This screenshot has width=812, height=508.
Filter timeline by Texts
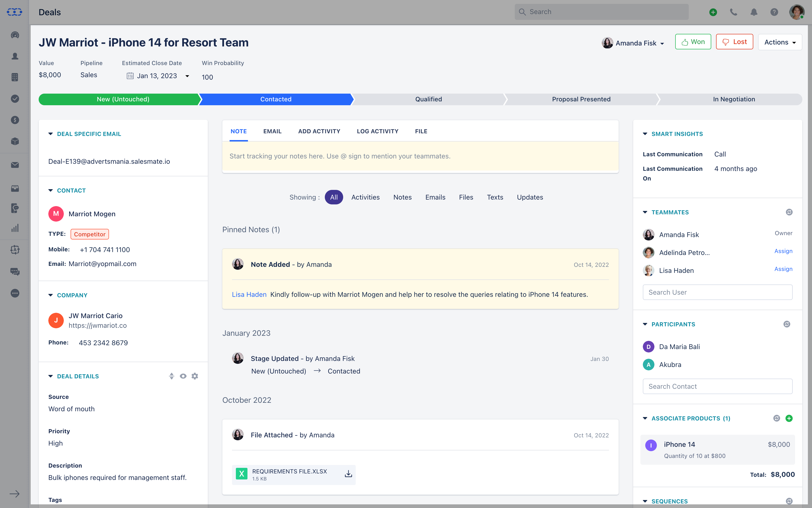495,197
